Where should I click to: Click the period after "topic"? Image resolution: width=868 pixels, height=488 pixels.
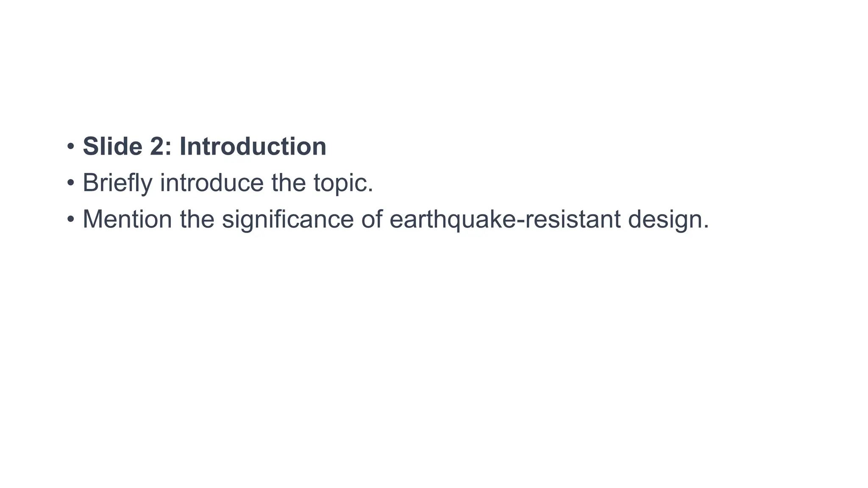click(x=371, y=190)
